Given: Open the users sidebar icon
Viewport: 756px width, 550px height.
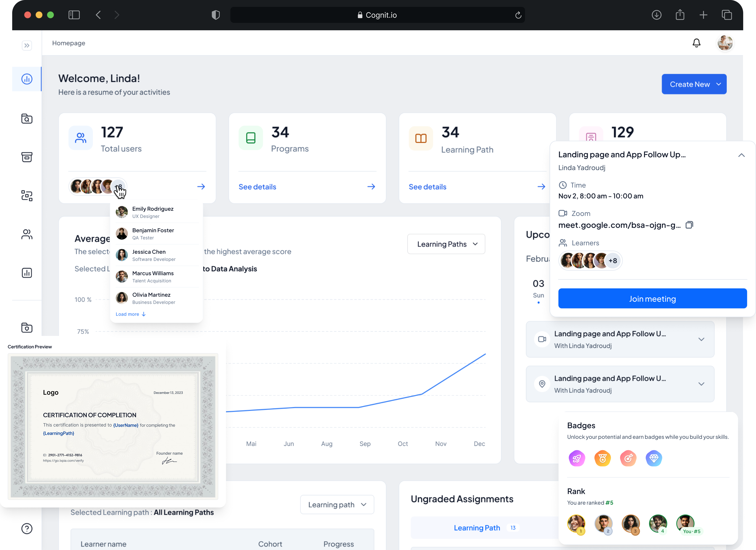Looking at the screenshot, I should (27, 234).
